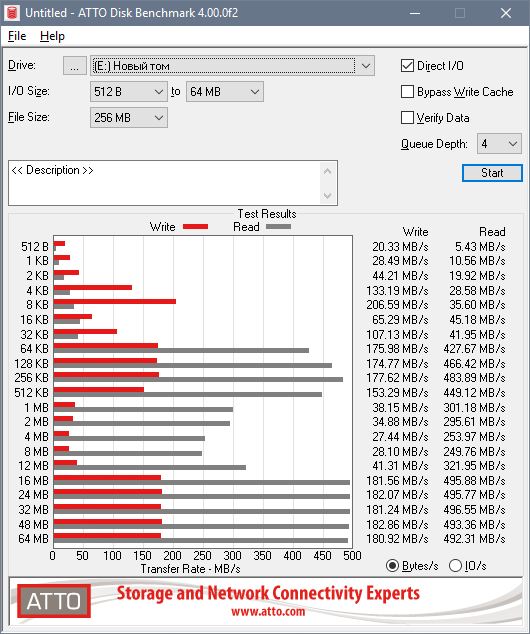The height and width of the screenshot is (634, 530).
Task: Start the benchmark with Start button
Action: point(492,173)
